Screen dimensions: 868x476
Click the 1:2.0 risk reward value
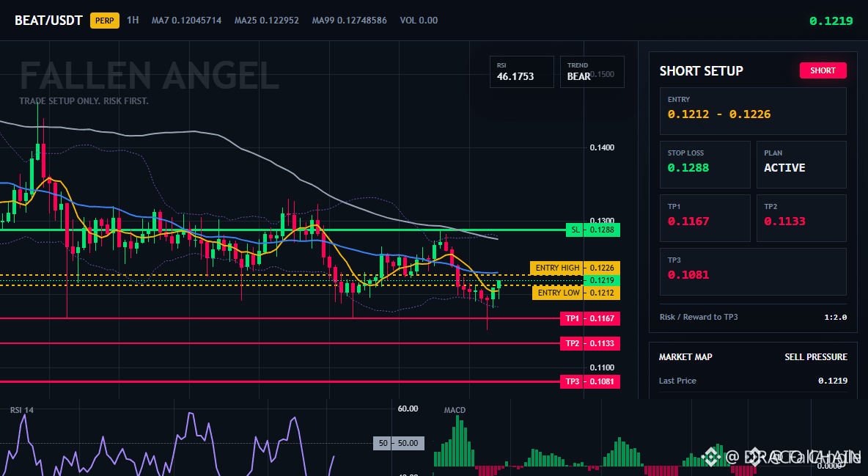835,317
